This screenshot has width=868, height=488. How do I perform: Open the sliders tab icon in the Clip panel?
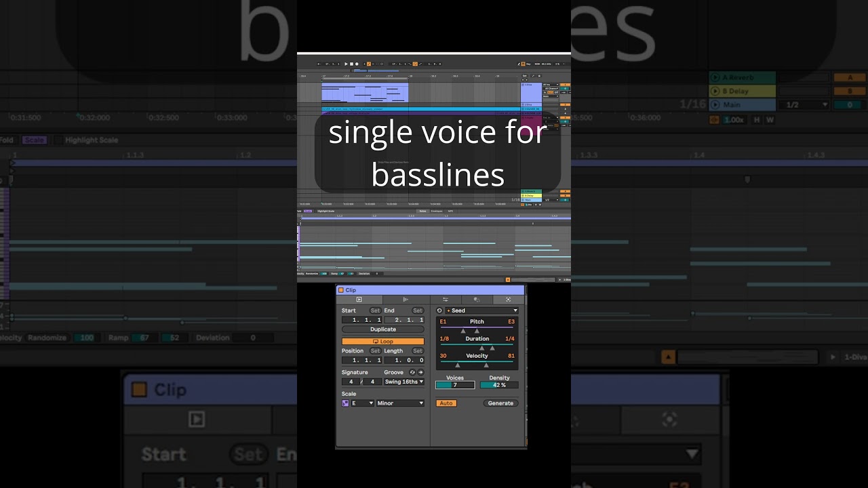point(446,300)
